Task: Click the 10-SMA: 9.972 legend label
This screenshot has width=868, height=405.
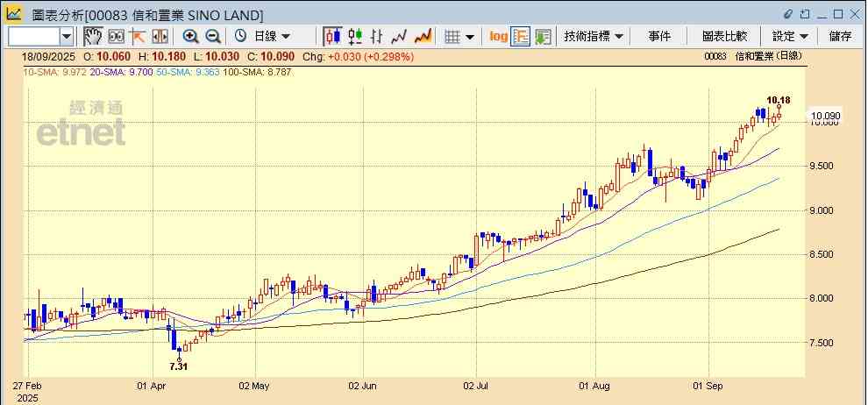Action: (55, 72)
